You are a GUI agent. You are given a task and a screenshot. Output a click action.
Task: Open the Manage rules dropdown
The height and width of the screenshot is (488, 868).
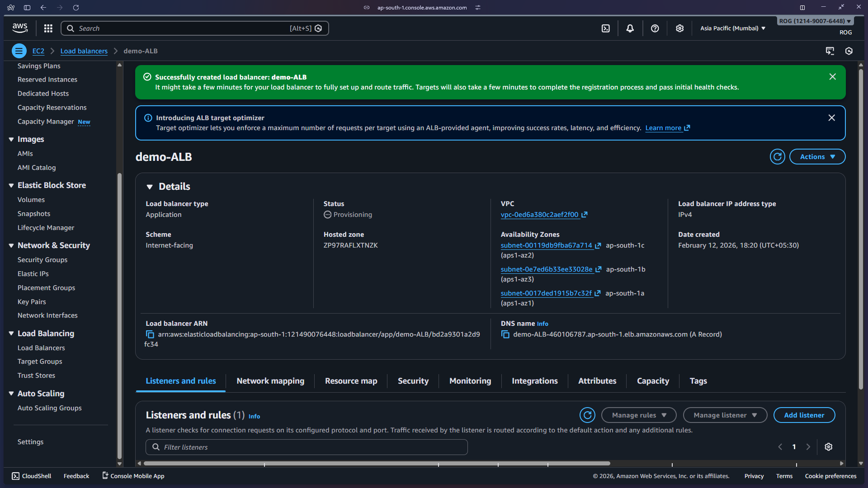[638, 415]
